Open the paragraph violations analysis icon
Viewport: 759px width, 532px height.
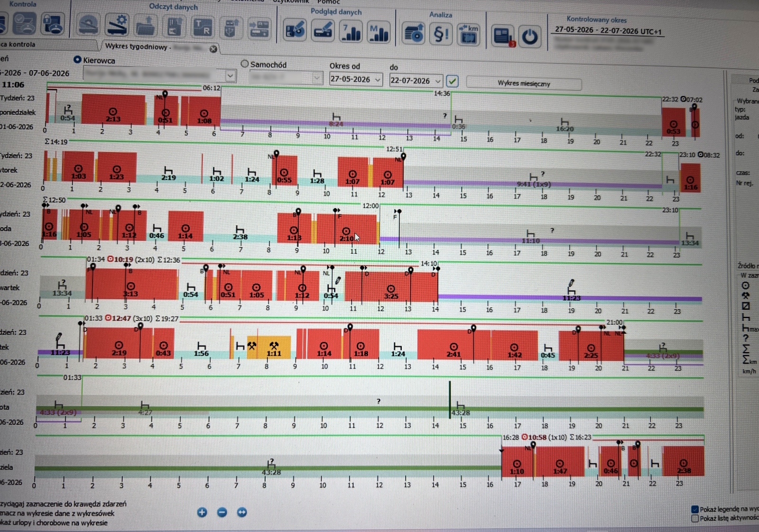tap(441, 34)
